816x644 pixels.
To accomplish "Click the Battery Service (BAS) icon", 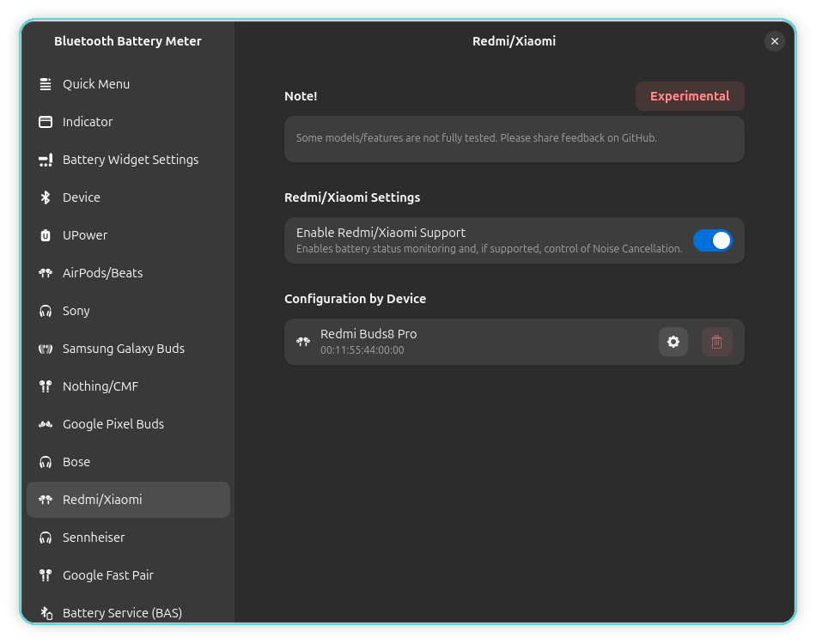I will [x=46, y=613].
